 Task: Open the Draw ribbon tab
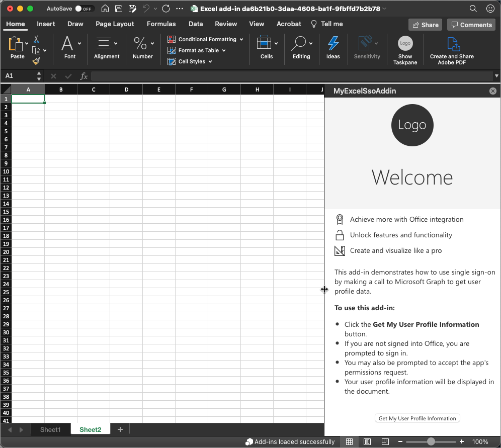tap(75, 24)
